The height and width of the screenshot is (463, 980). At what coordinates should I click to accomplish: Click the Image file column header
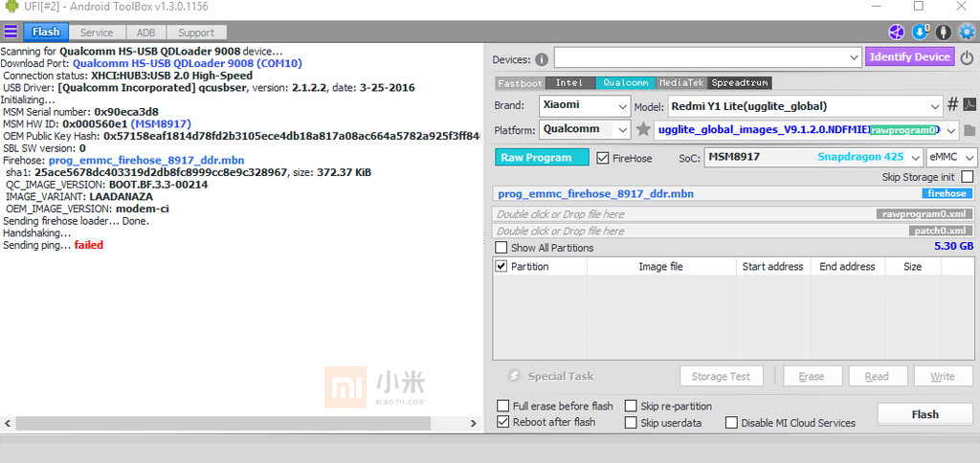pyautogui.click(x=661, y=266)
